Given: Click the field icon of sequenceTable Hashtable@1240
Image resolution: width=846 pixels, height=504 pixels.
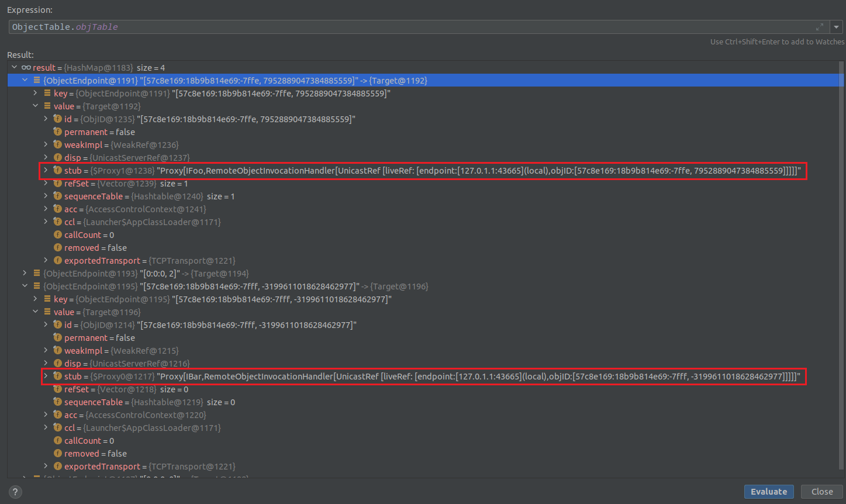Looking at the screenshot, I should tap(57, 196).
